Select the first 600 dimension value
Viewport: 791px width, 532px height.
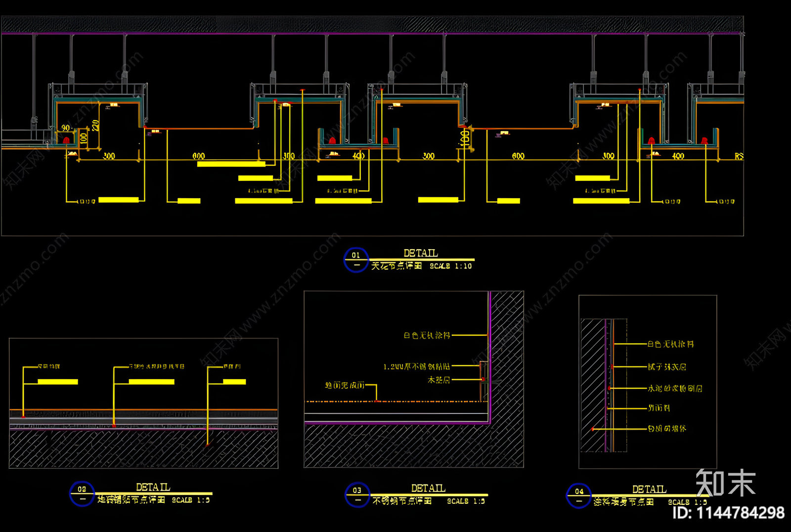click(199, 156)
